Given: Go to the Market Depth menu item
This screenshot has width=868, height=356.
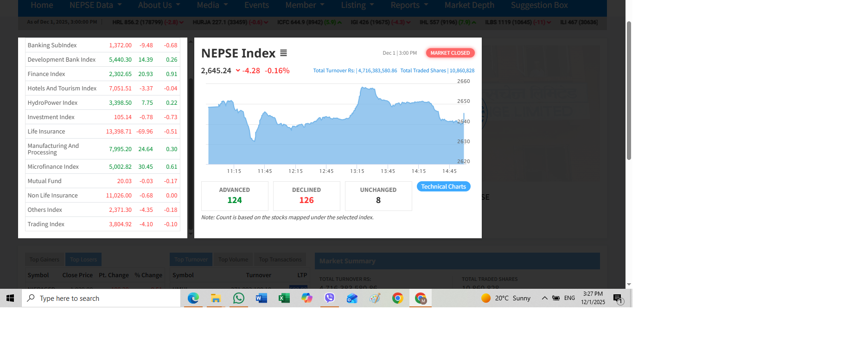Looking at the screenshot, I should pyautogui.click(x=469, y=5).
